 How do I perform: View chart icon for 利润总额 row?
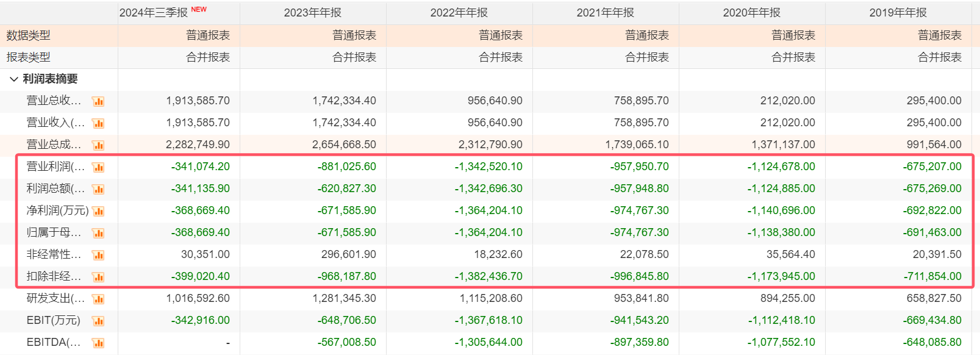pos(98,189)
